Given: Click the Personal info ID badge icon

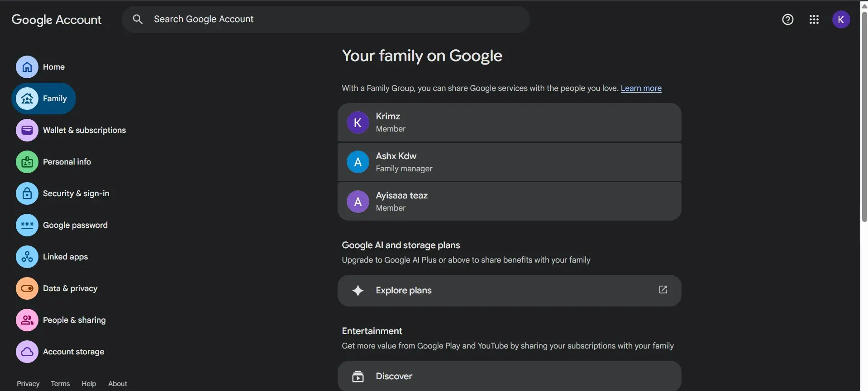Looking at the screenshot, I should pos(27,162).
